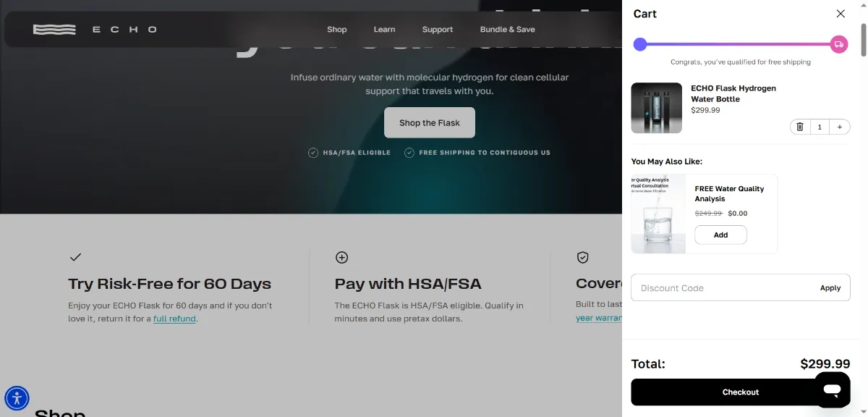868x417 pixels.
Task: Click the Cart panel heading
Action: click(645, 14)
